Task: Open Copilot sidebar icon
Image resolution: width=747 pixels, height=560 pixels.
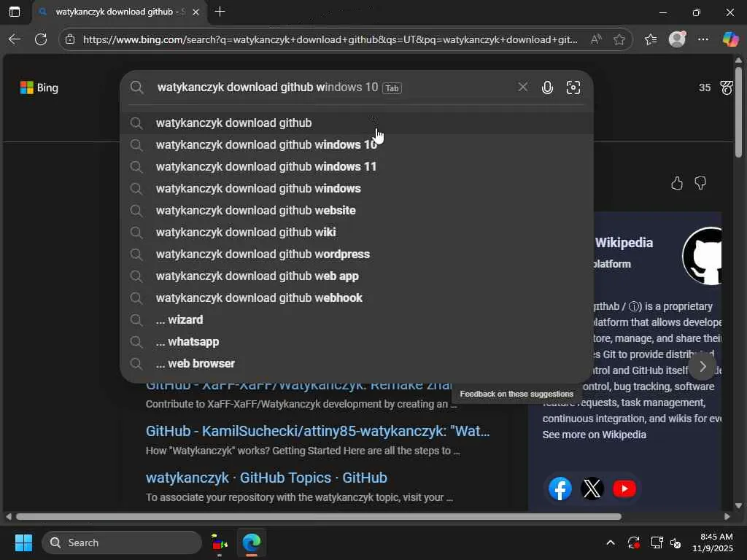Action: tap(730, 39)
